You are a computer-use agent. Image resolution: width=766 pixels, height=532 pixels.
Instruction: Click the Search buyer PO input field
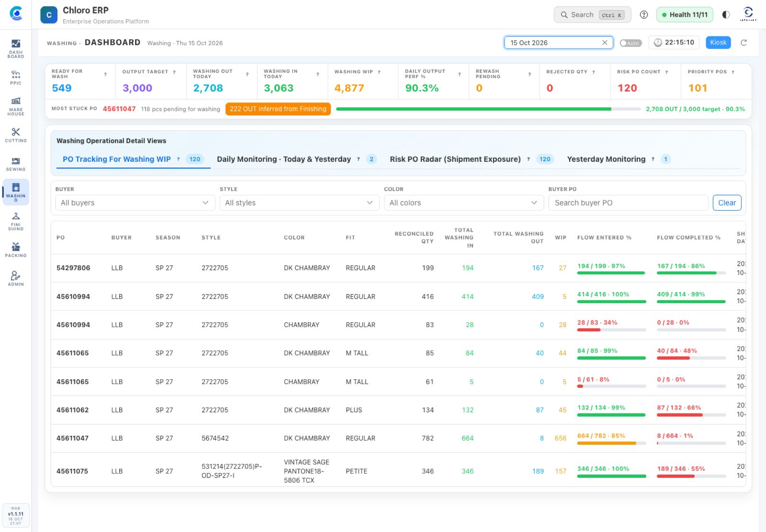(628, 203)
